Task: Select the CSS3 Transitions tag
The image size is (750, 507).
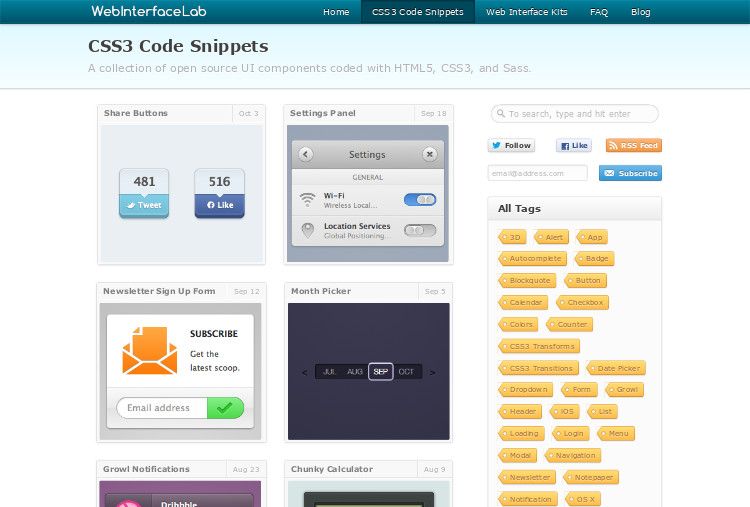Action: (540, 368)
